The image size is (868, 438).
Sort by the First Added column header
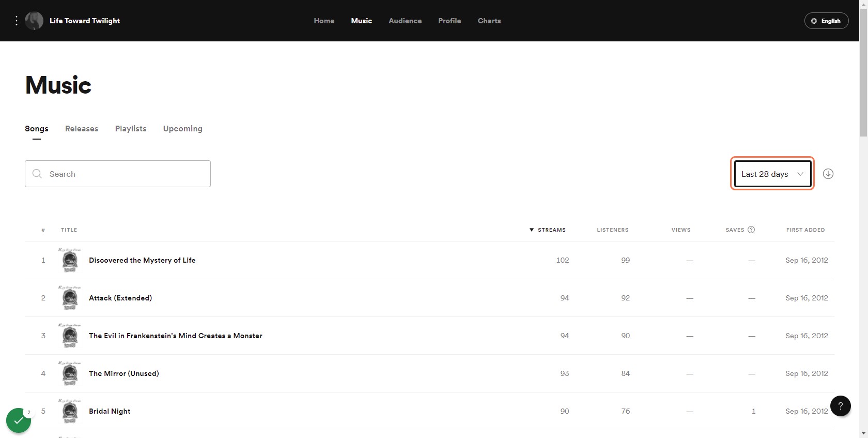(805, 230)
